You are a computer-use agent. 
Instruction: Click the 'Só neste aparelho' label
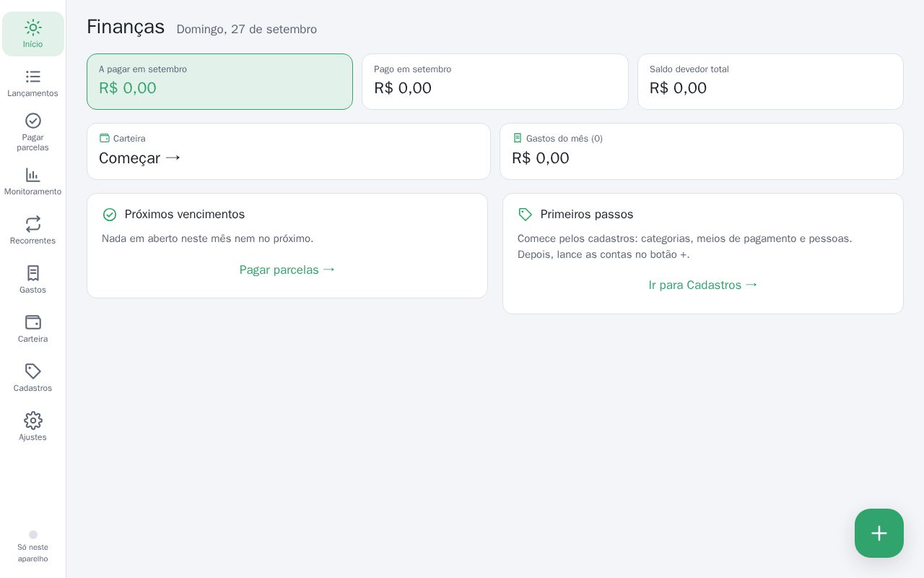point(33,553)
